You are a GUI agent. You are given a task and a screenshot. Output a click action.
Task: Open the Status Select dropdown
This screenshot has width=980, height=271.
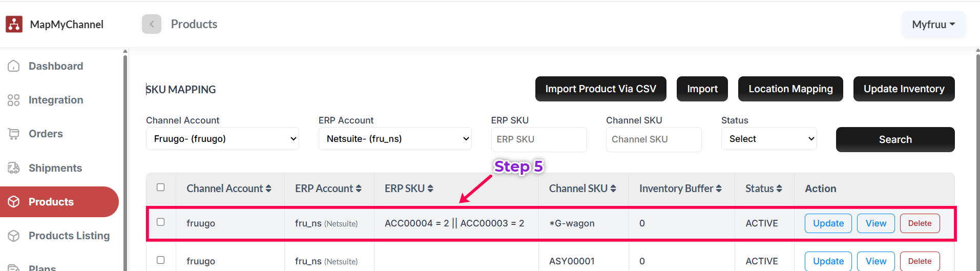point(769,139)
